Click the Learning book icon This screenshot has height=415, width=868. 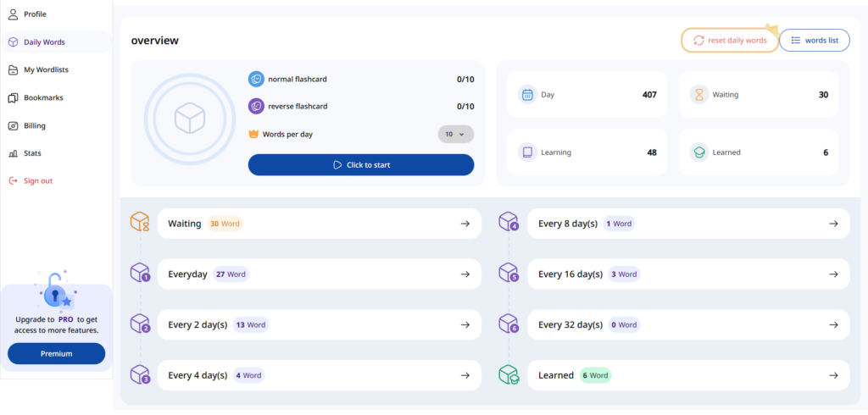[x=527, y=152]
